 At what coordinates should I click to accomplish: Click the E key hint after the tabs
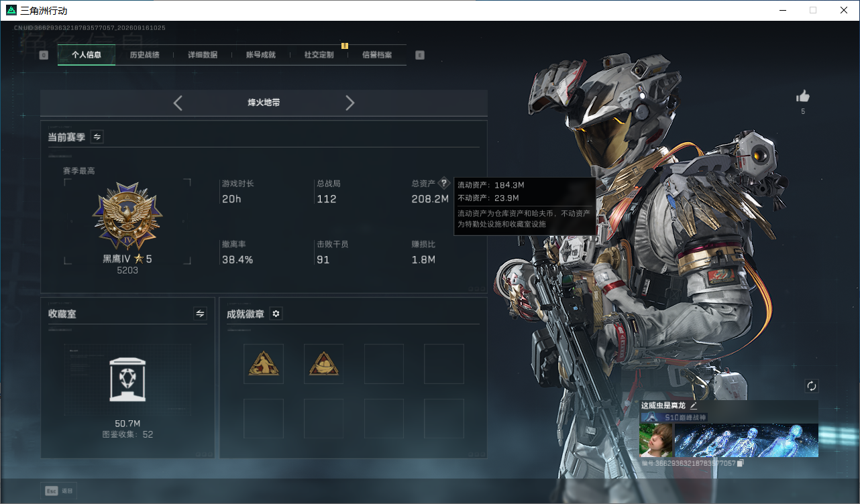[x=420, y=55]
